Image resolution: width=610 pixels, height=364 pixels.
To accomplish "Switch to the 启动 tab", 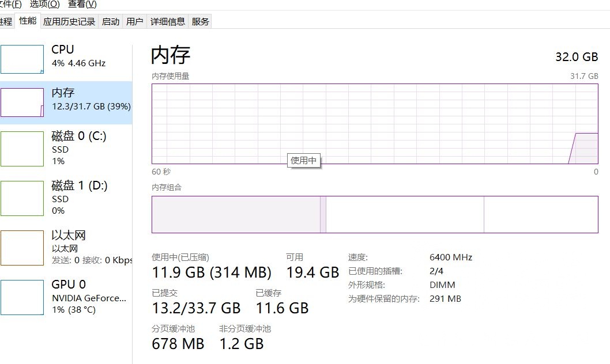I will click(110, 21).
